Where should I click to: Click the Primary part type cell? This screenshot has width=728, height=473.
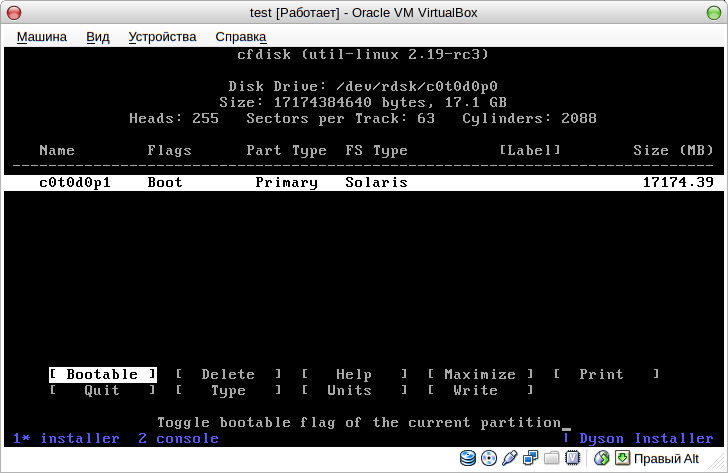pos(286,182)
